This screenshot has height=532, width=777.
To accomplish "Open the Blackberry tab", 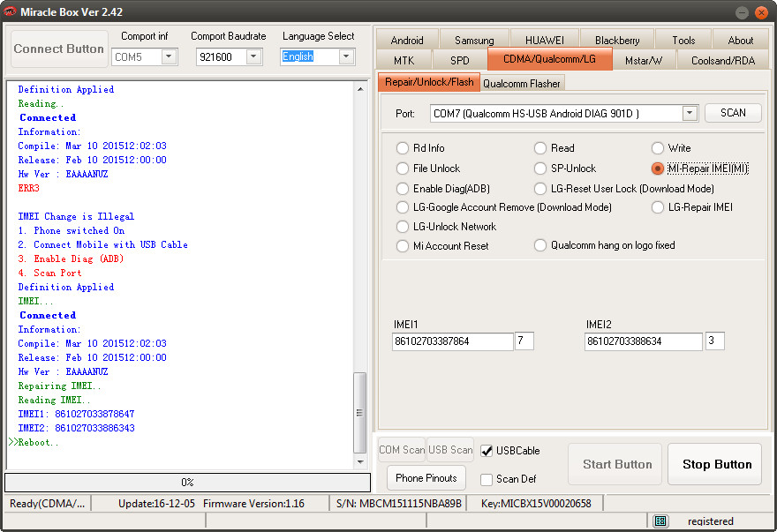I will 617,40.
